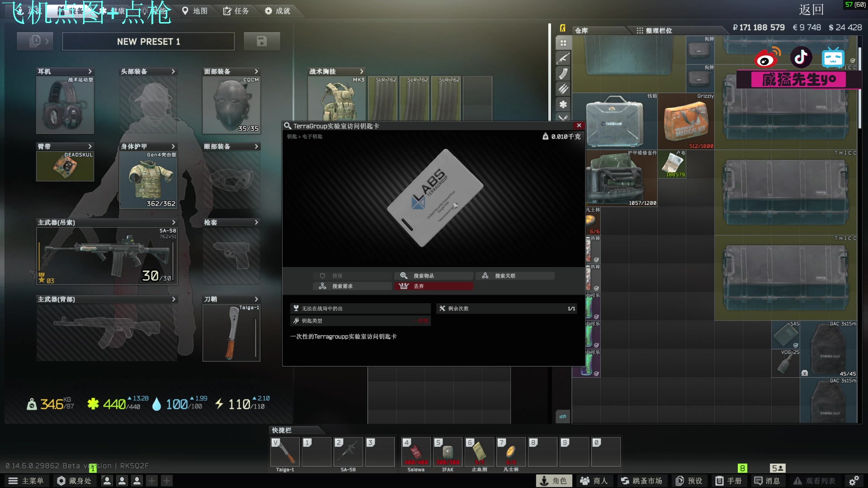The image size is (868, 488).
Task: Select the Salewa kit in quick slot 4
Action: [x=416, y=452]
